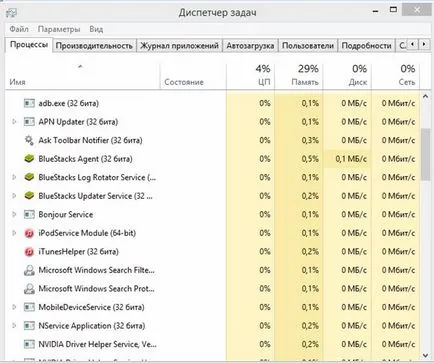This screenshot has width=434, height=363.
Task: Expand iPodService Module group
Action: pyautogui.click(x=14, y=233)
